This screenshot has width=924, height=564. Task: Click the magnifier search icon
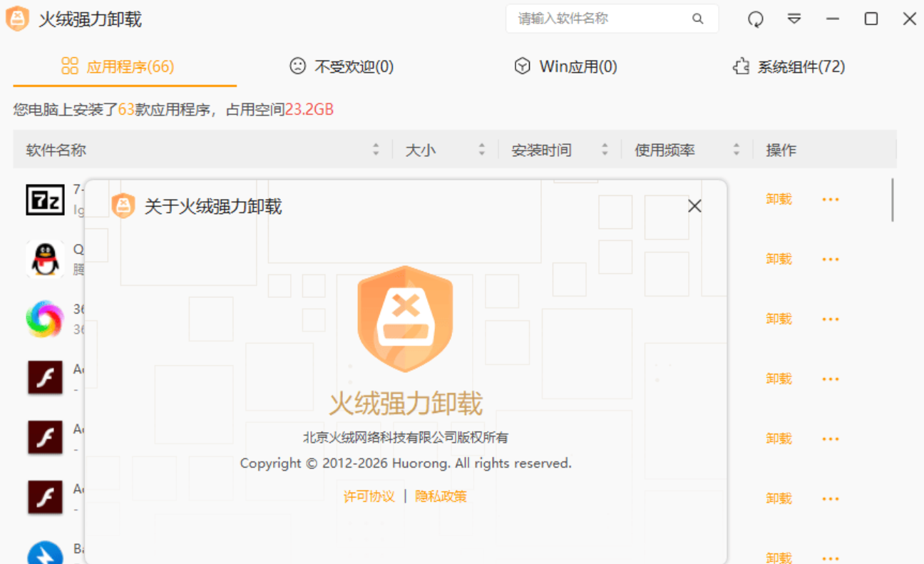(698, 19)
